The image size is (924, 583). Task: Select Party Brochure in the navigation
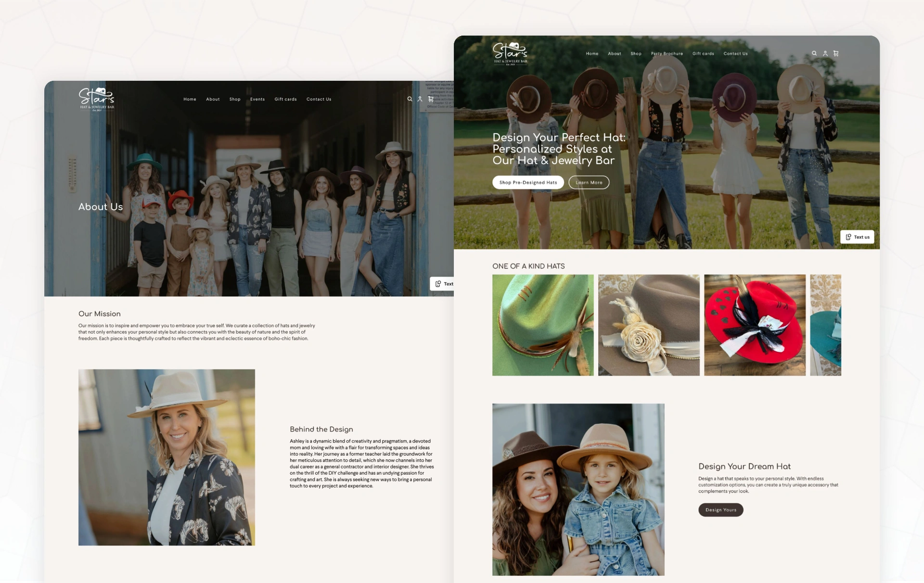click(667, 53)
